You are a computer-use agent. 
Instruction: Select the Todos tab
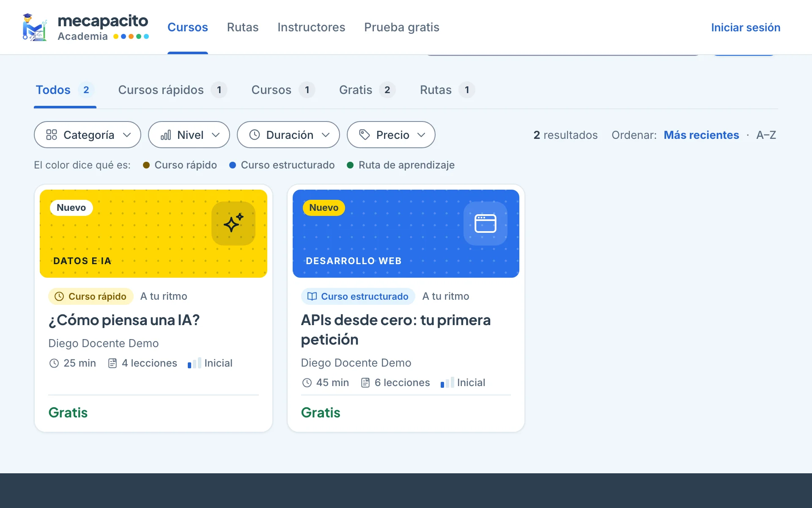point(65,90)
